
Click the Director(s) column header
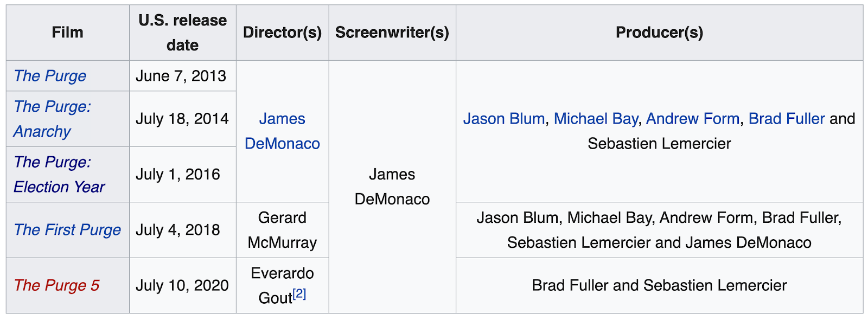tap(282, 33)
